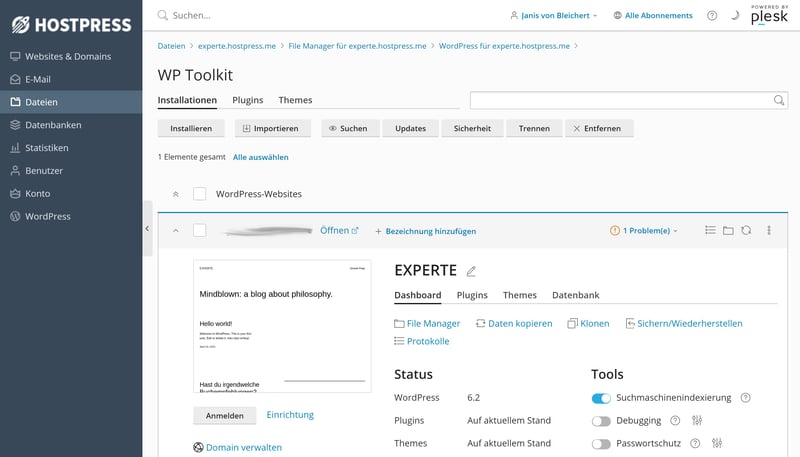
Task: Toggle Suchmaschinenindexierung switch
Action: pyautogui.click(x=601, y=398)
